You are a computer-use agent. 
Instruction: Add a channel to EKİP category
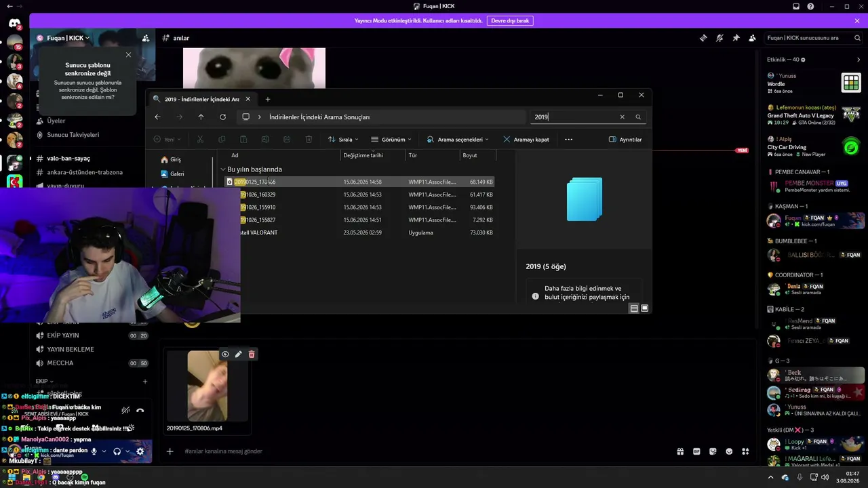tap(144, 382)
